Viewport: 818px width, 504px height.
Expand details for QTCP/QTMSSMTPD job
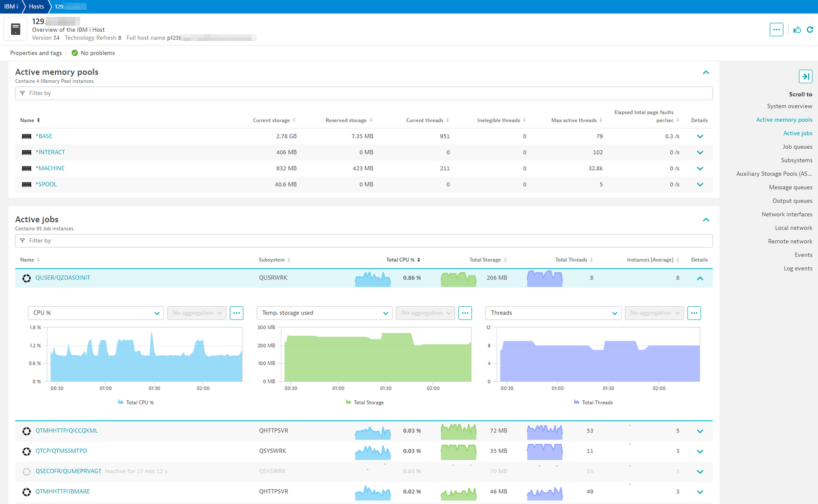click(700, 451)
